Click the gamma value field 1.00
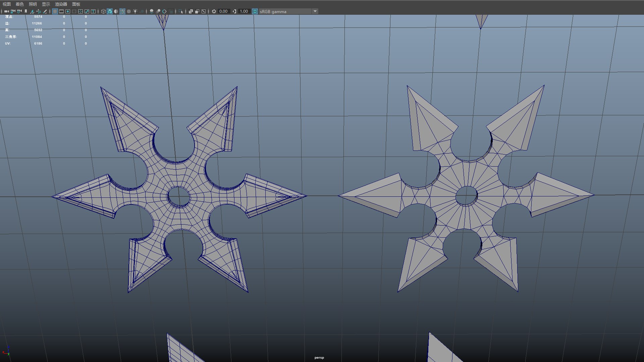Viewport: 644px width, 362px height. tap(244, 11)
